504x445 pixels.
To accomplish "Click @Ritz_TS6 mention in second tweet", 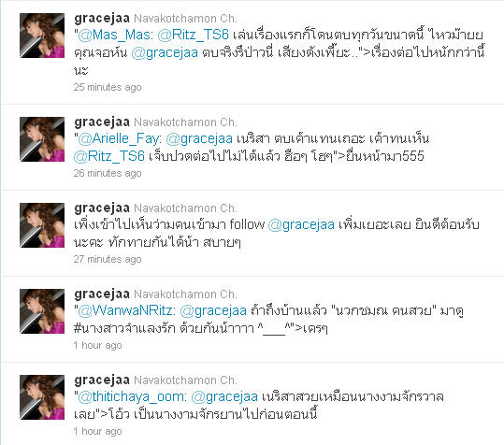I will coord(109,156).
